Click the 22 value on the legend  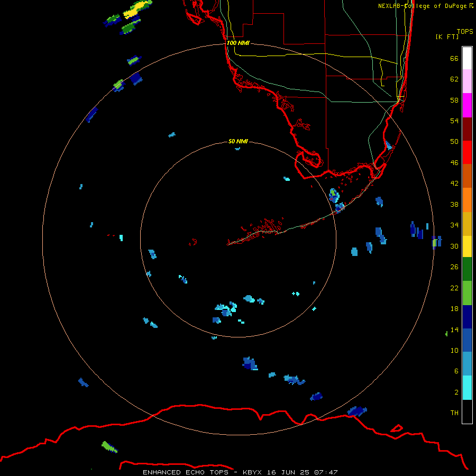tap(454, 288)
